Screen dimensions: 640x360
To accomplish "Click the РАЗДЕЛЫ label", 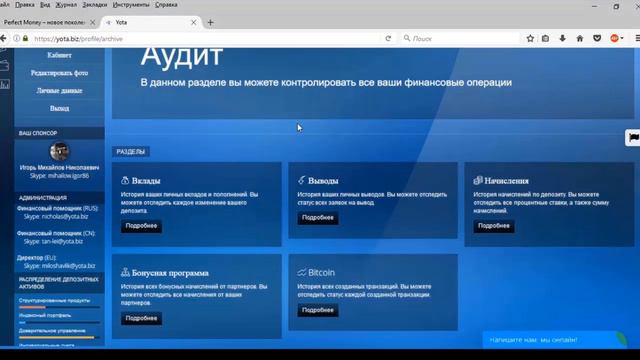I will click(131, 151).
